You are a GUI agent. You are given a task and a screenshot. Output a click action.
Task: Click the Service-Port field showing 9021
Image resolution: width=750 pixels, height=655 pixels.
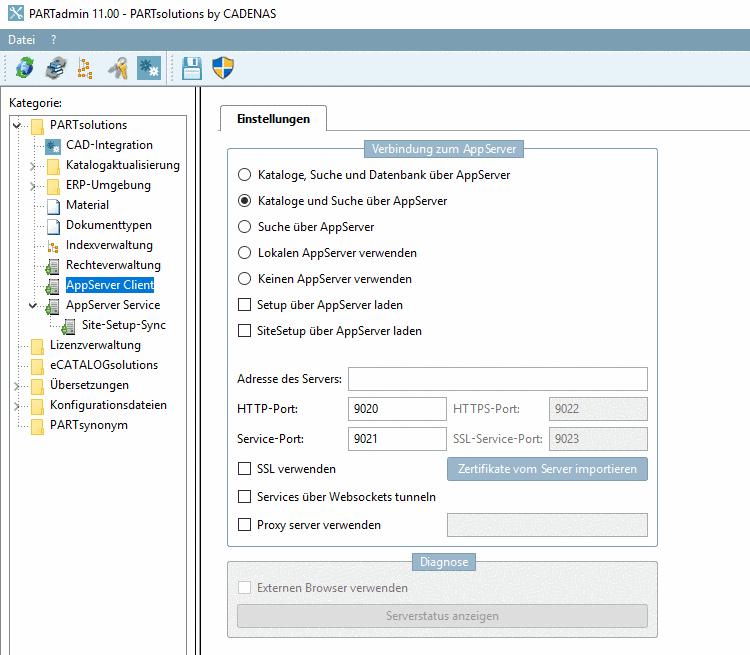[x=397, y=439]
